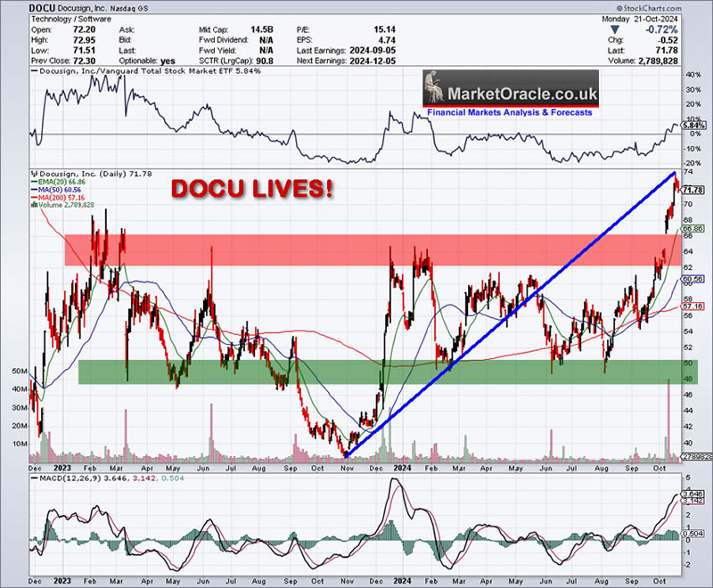Image resolution: width=713 pixels, height=588 pixels.
Task: Click the 74 label on price axis
Action: (x=688, y=172)
